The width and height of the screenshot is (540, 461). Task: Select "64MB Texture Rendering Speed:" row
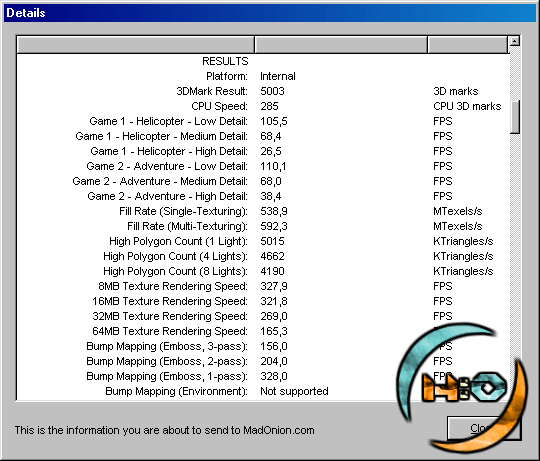point(170,332)
